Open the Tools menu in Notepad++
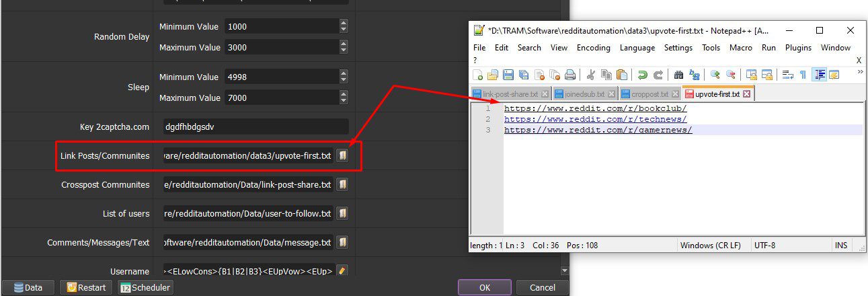 711,48
